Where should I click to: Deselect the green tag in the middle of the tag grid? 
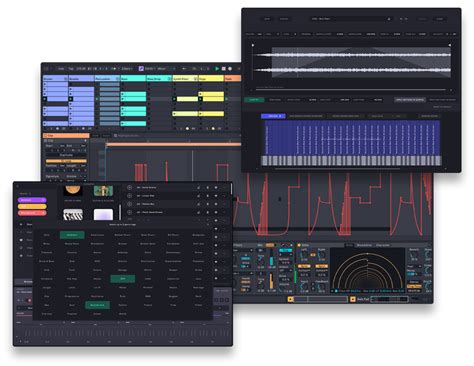pyautogui.click(x=123, y=279)
